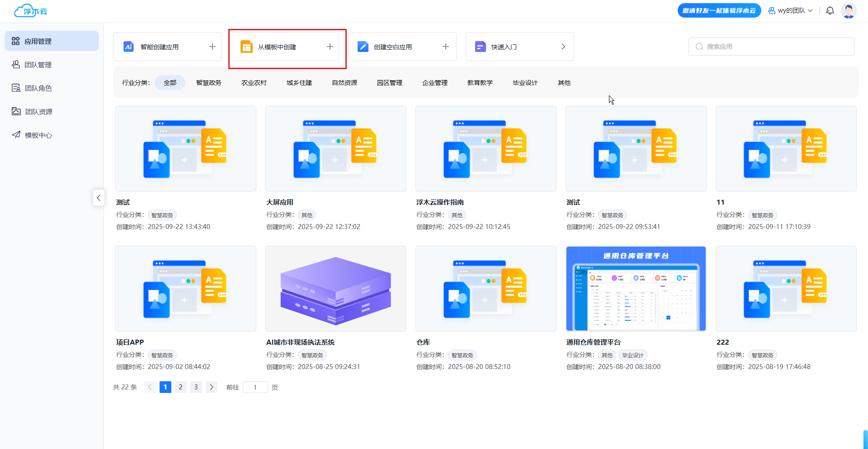The width and height of the screenshot is (868, 449).
Task: Click plus icon on 创建空白应用
Action: pyautogui.click(x=446, y=47)
